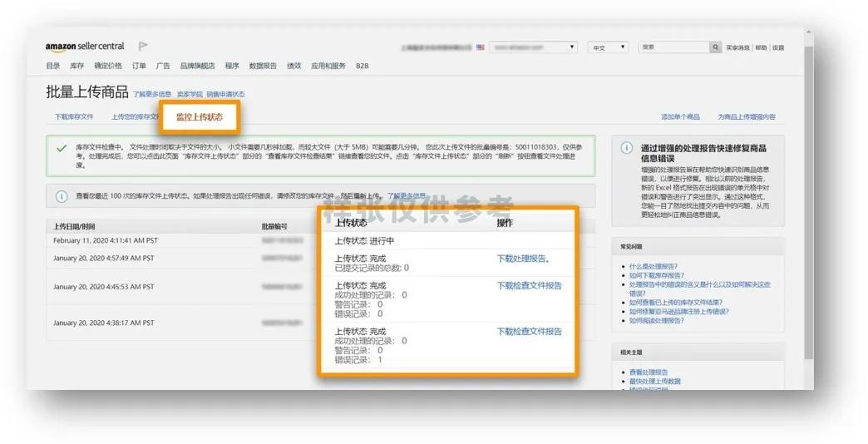Click the US flag marketplace icon

481,47
